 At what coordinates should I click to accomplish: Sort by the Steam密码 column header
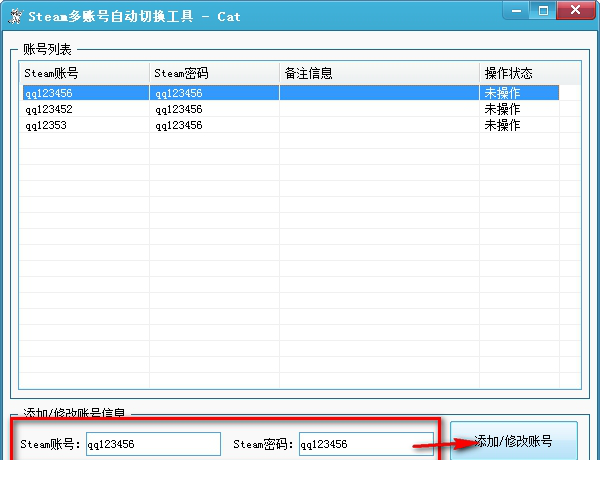(214, 73)
